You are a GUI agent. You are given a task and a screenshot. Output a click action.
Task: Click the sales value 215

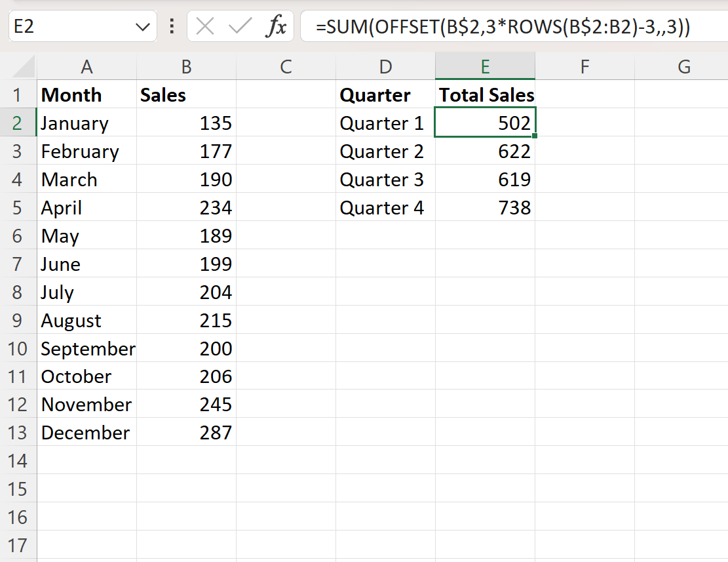pos(186,321)
